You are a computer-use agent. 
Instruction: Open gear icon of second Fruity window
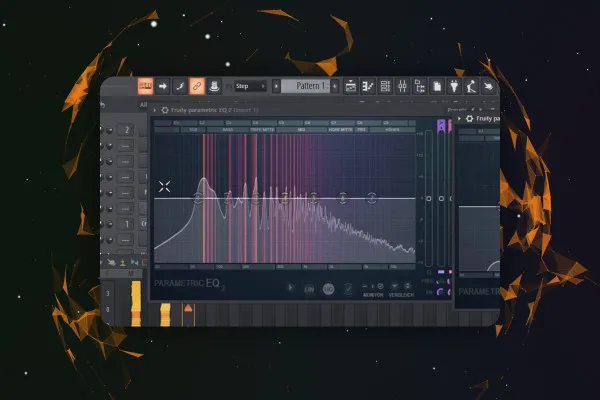(x=470, y=119)
